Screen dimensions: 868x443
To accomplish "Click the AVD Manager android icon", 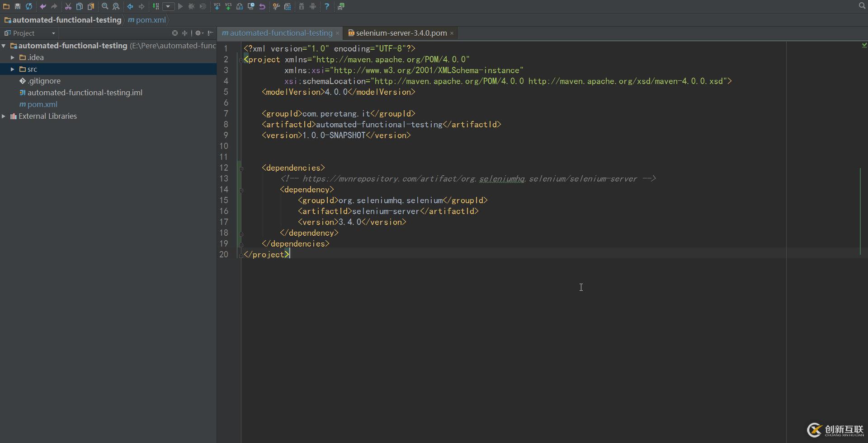I will point(302,6).
